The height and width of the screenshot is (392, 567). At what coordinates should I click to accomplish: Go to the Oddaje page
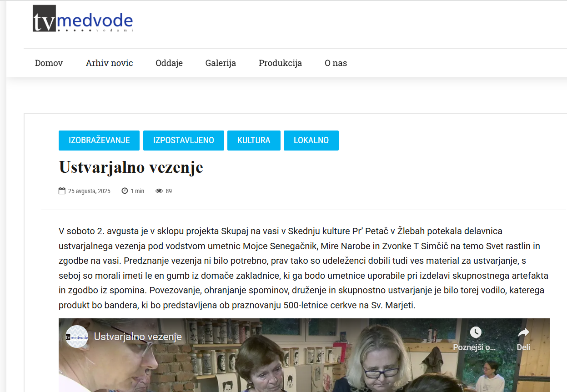pyautogui.click(x=169, y=63)
